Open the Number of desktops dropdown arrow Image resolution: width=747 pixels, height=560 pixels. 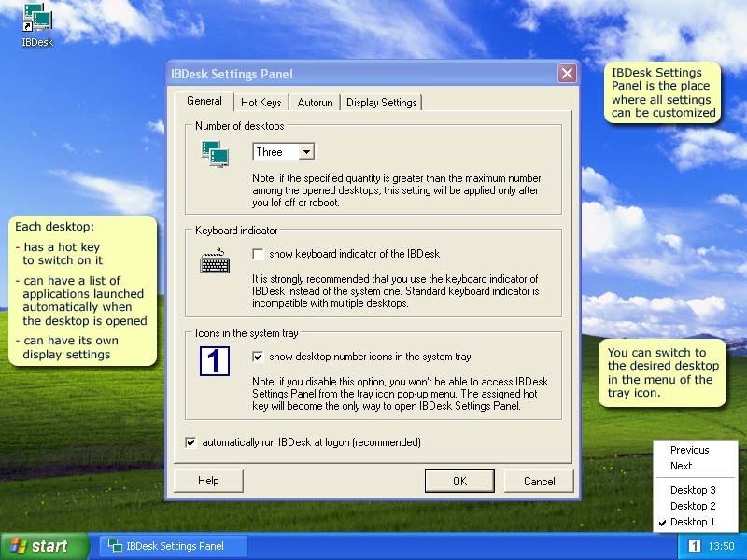pos(306,152)
